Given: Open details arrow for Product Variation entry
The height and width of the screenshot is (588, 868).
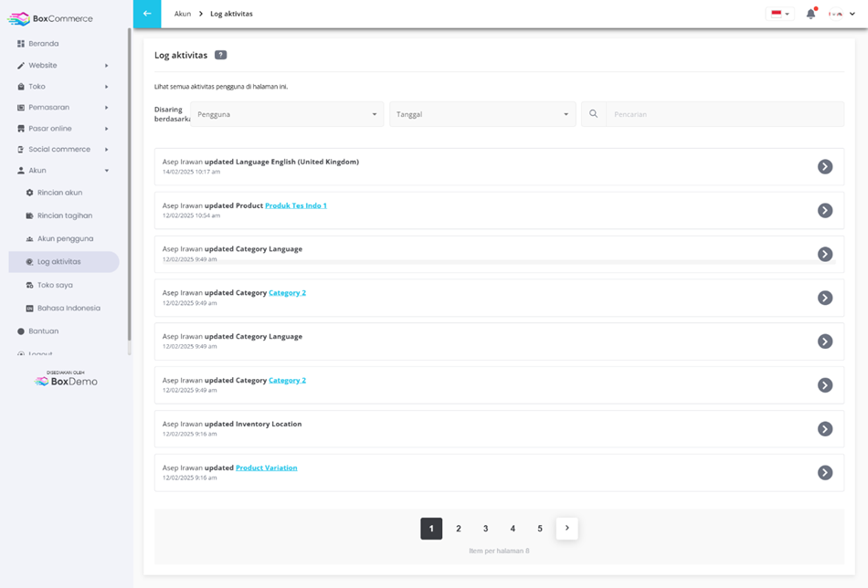Looking at the screenshot, I should click(x=825, y=472).
